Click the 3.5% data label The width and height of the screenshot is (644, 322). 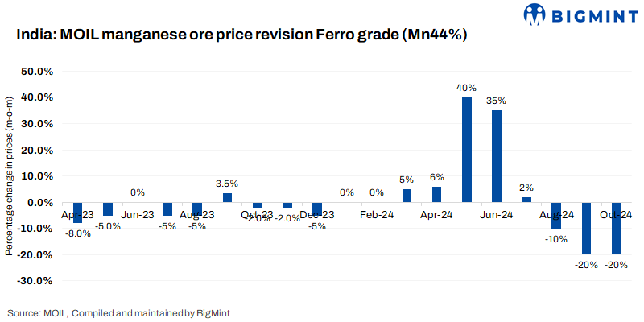click(227, 184)
